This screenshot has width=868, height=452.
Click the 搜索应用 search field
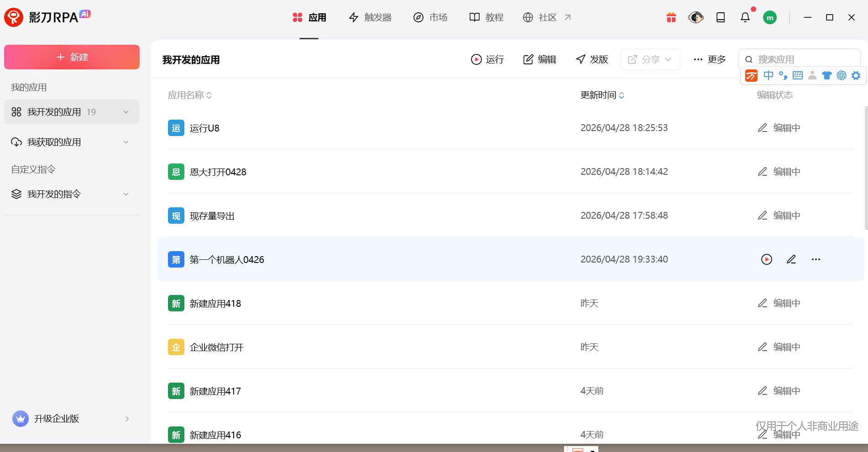coord(804,59)
